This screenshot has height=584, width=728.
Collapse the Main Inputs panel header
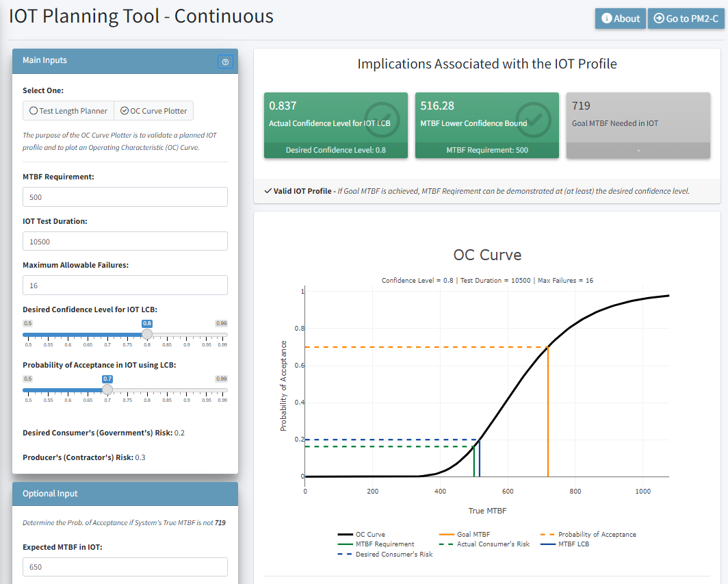click(x=116, y=60)
